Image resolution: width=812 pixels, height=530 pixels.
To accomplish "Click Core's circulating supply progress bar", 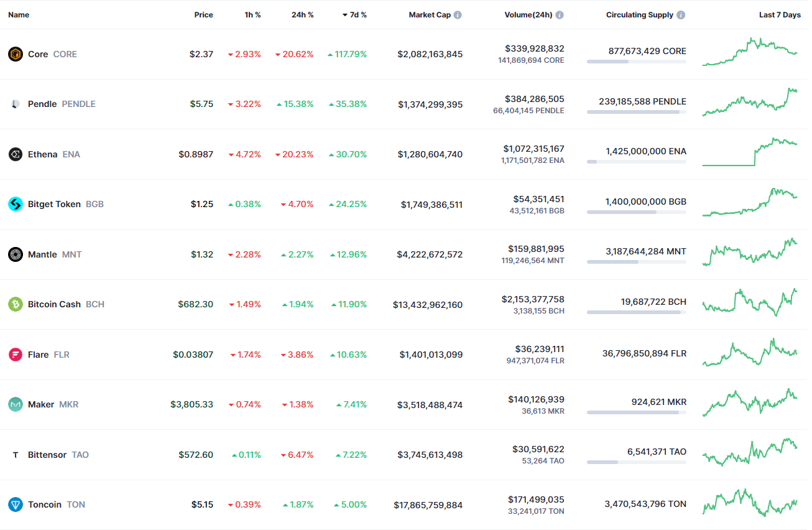I will click(637, 62).
